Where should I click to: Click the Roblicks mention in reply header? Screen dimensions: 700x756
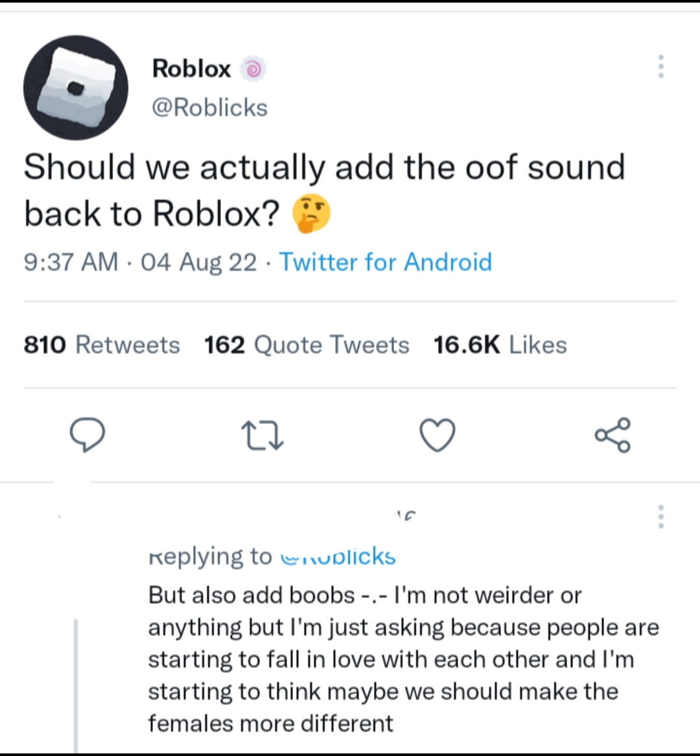click(x=338, y=557)
